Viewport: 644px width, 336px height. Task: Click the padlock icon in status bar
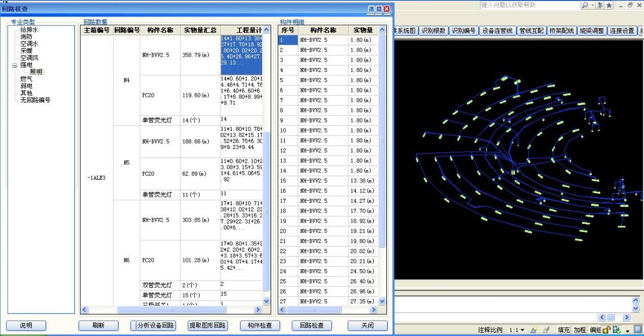coord(607,330)
